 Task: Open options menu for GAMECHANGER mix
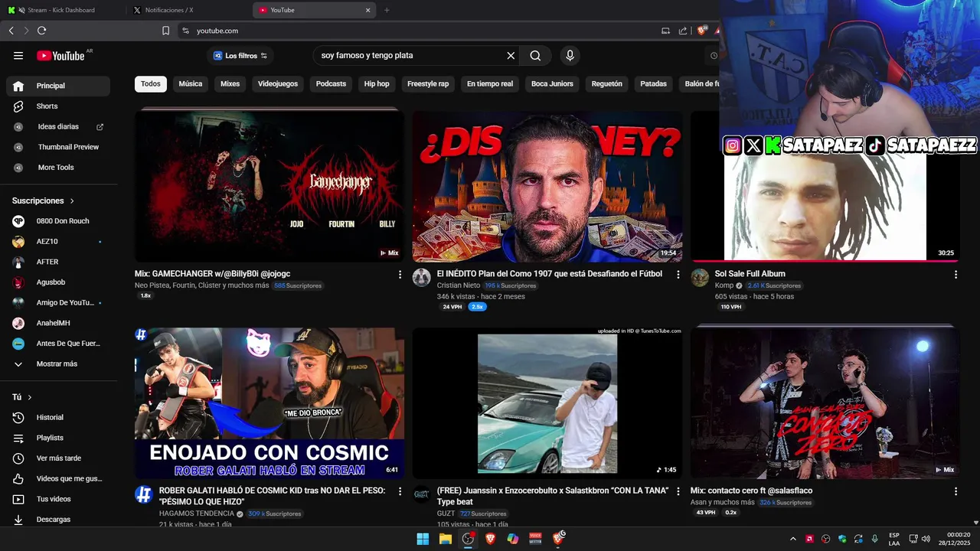click(x=400, y=274)
